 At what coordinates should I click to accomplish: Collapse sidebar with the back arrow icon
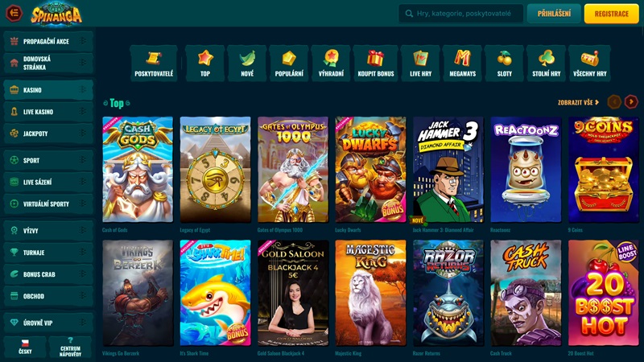14,13
